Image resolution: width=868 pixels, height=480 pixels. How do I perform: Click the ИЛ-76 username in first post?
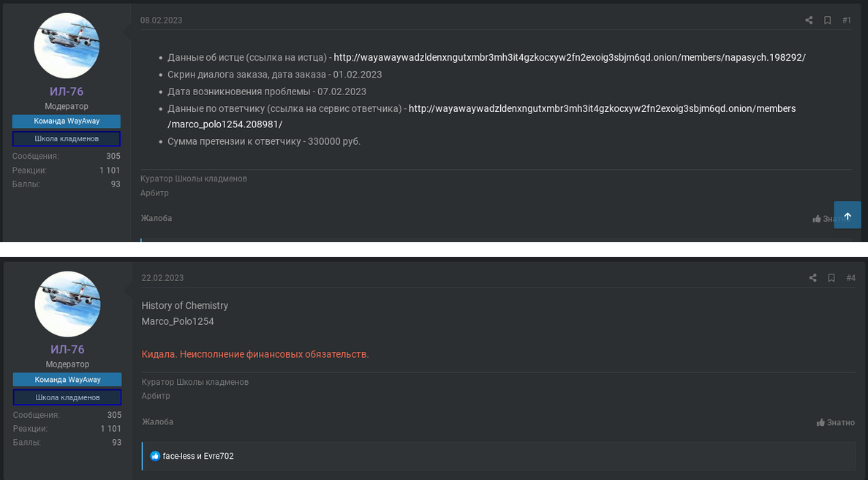click(x=67, y=91)
